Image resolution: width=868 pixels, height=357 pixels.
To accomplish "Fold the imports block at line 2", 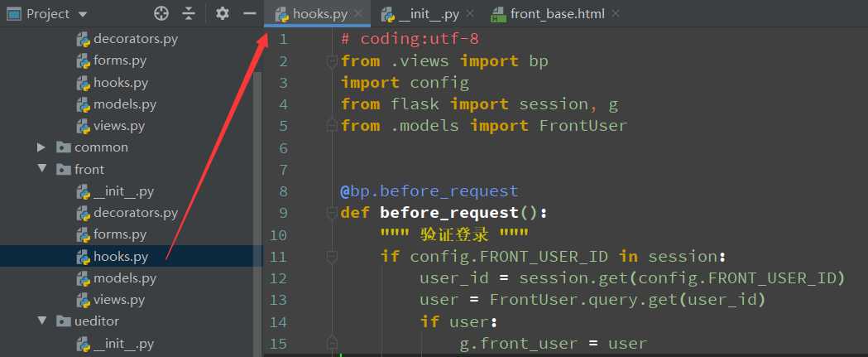I will click(332, 61).
